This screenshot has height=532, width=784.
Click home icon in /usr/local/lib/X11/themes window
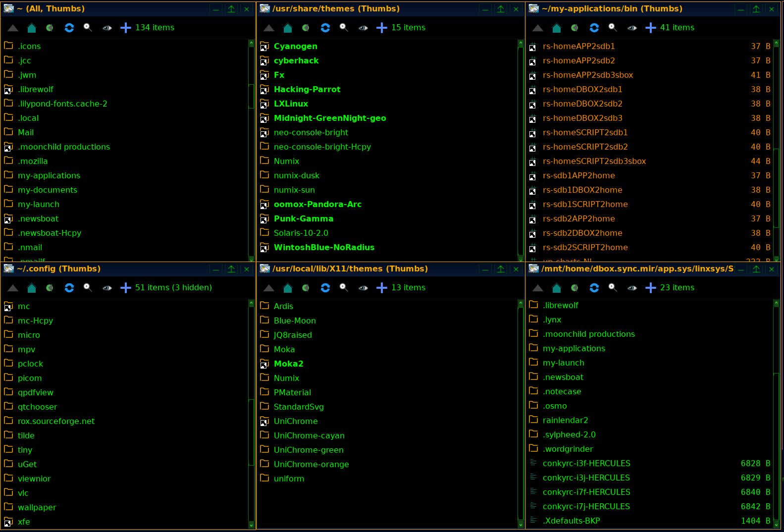click(x=288, y=288)
